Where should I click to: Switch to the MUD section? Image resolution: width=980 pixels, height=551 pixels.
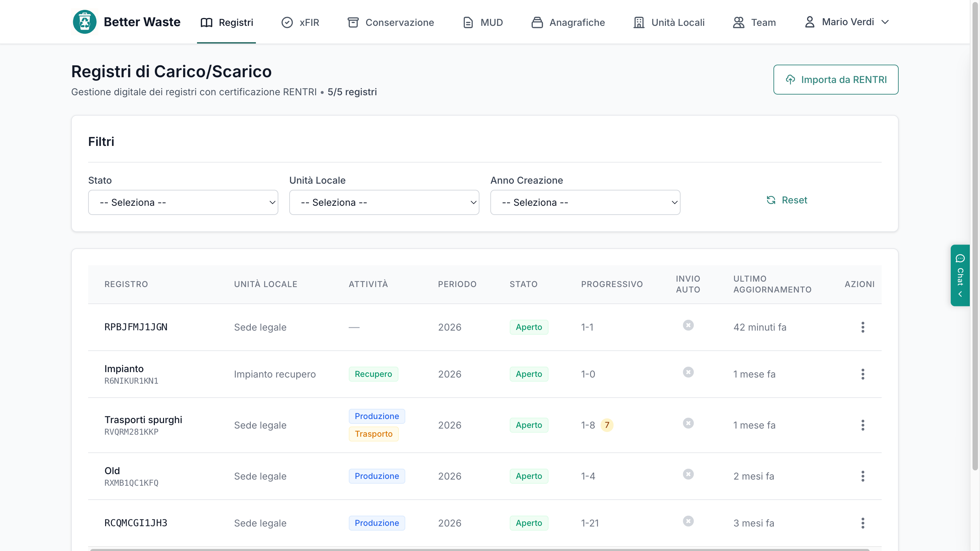tap(483, 22)
